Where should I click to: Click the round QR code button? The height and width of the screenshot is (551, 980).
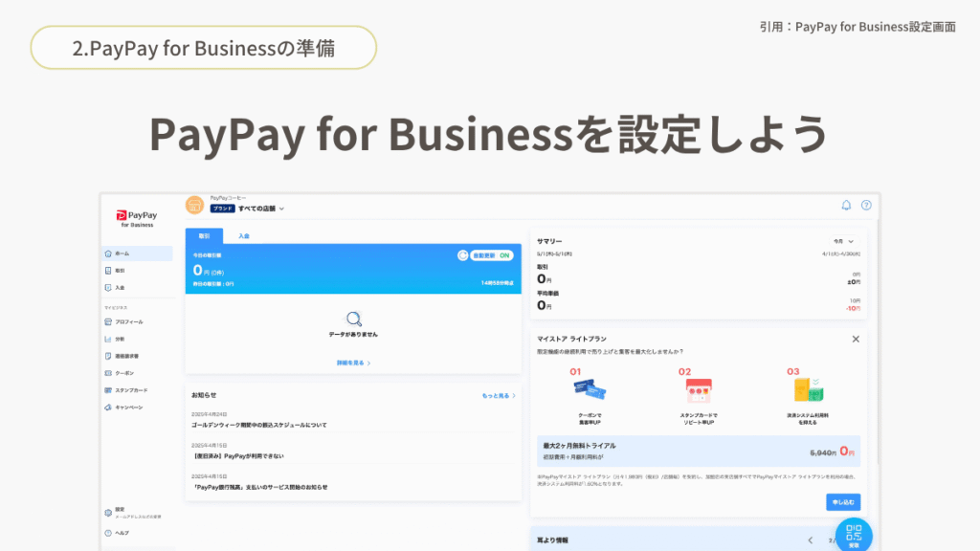coord(854,536)
